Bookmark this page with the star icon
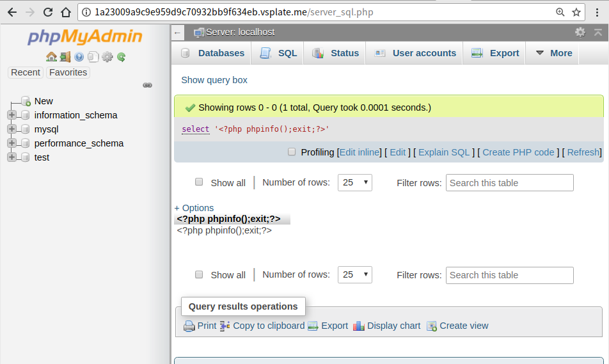Screen dimensions: 609x364 click(576, 12)
